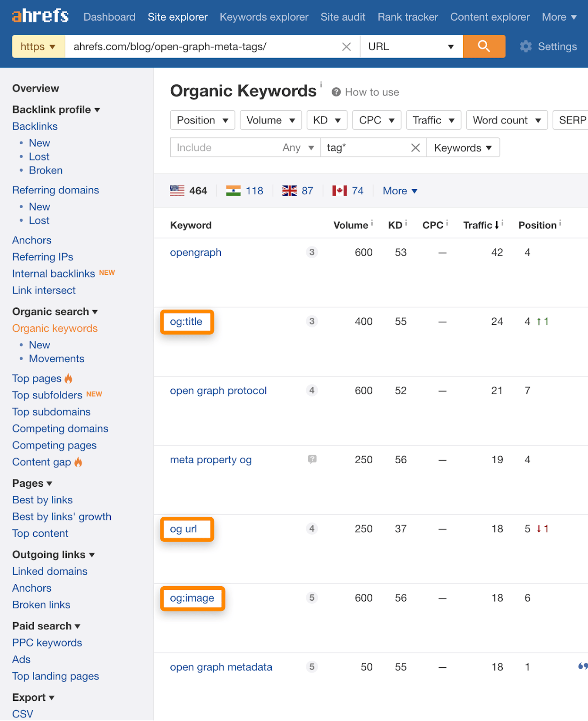Viewport: 588px width, 721px height.
Task: Clear the tag* filter text
Action: (415, 148)
